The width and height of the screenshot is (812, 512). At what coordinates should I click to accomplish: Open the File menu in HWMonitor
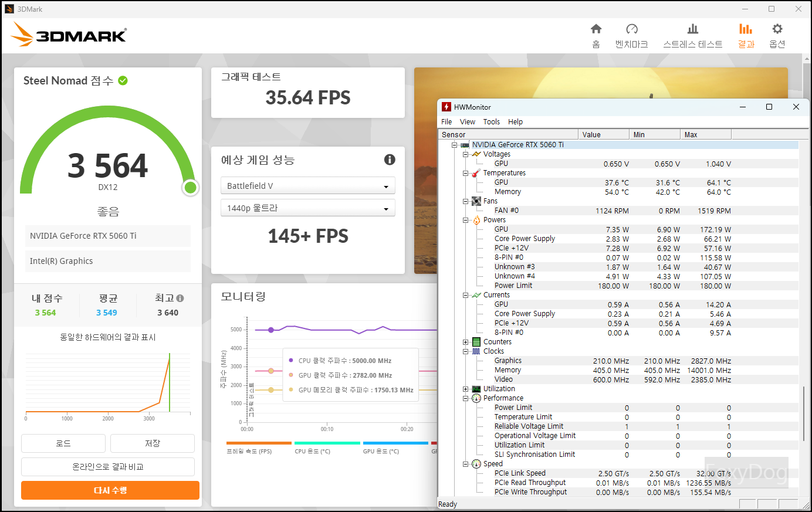446,122
